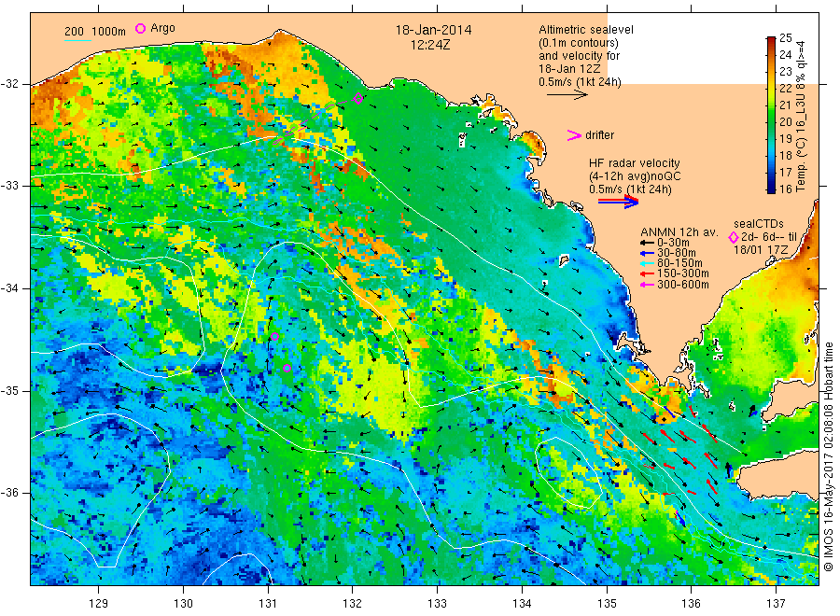The width and height of the screenshot is (840, 616).
Task: Click the '1000m' depth contour label
Action: pos(109,32)
